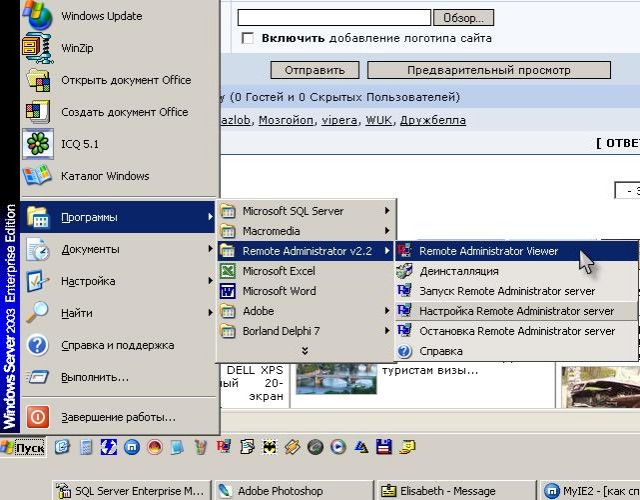The height and width of the screenshot is (500, 640).
Task: Click the Обзор... browse button
Action: (x=463, y=18)
